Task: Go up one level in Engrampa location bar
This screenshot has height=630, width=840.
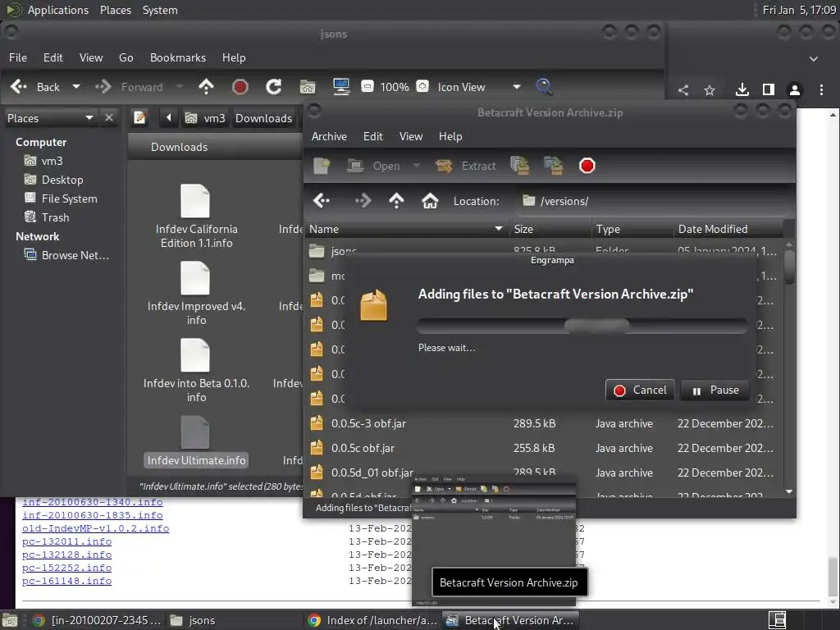Action: click(x=396, y=201)
